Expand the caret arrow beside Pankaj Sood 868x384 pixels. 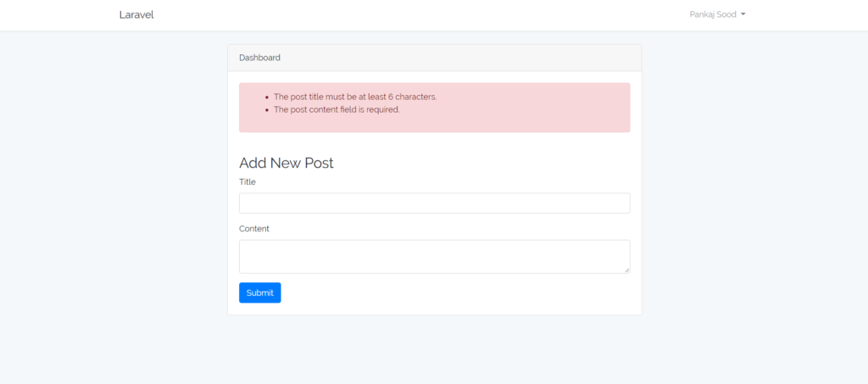tap(743, 15)
